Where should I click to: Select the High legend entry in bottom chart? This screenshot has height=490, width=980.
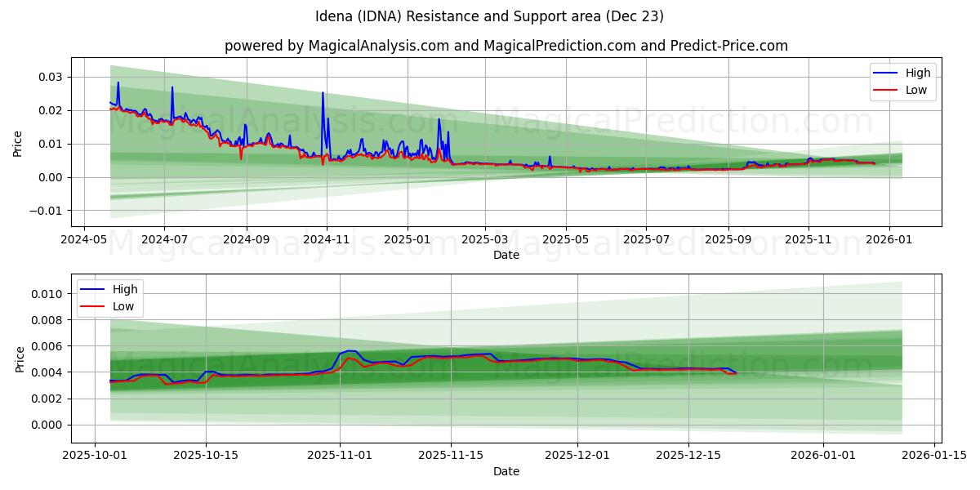121,288
